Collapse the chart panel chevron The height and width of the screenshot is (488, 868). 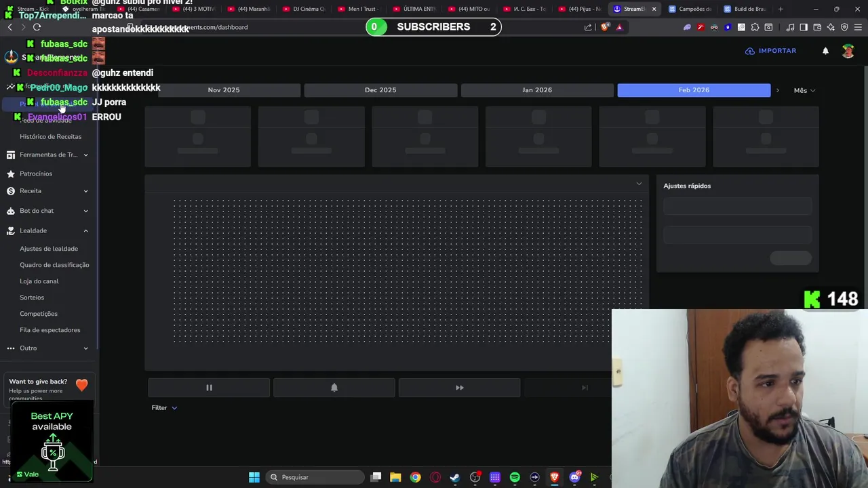click(639, 184)
